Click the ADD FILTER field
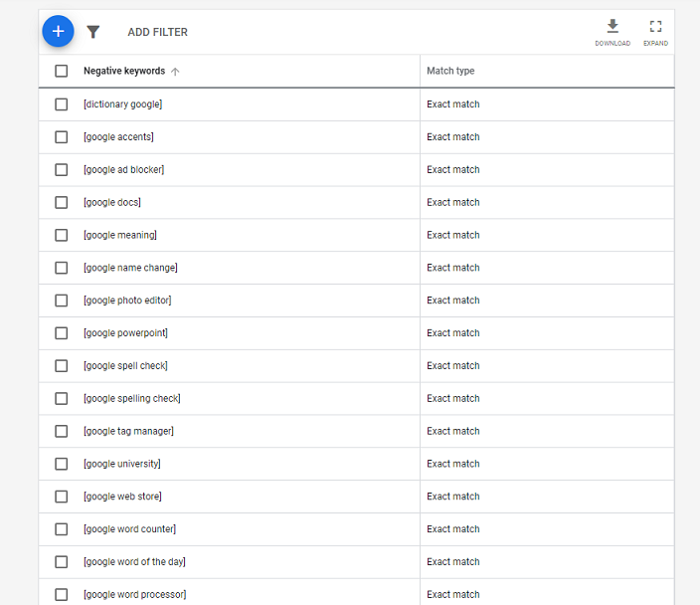The image size is (700, 605). coord(157,32)
